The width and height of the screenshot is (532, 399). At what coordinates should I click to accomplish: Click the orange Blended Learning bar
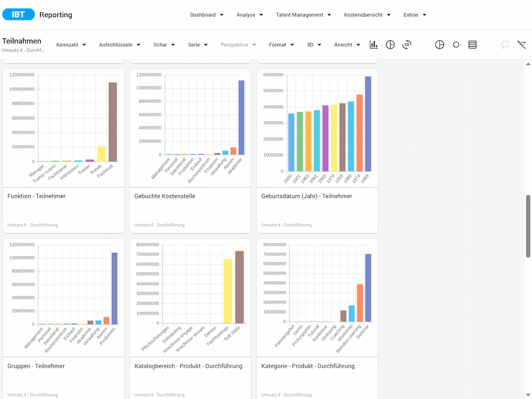360,303
